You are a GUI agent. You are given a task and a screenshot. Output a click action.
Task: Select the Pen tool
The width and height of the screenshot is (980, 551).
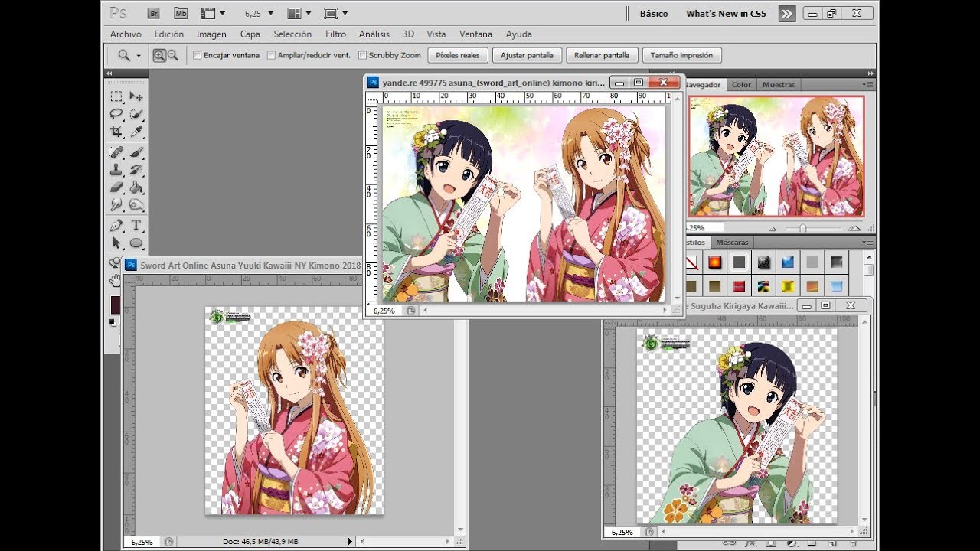click(x=116, y=225)
